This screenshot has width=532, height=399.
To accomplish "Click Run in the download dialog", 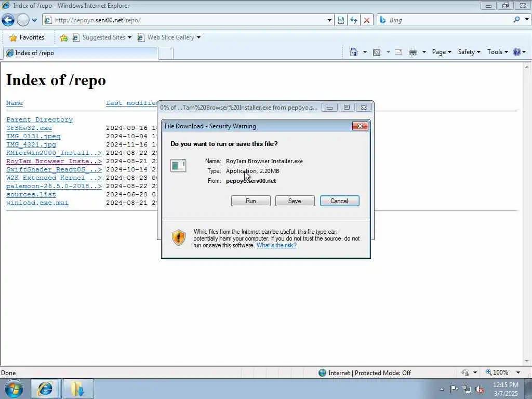I will pyautogui.click(x=251, y=201).
